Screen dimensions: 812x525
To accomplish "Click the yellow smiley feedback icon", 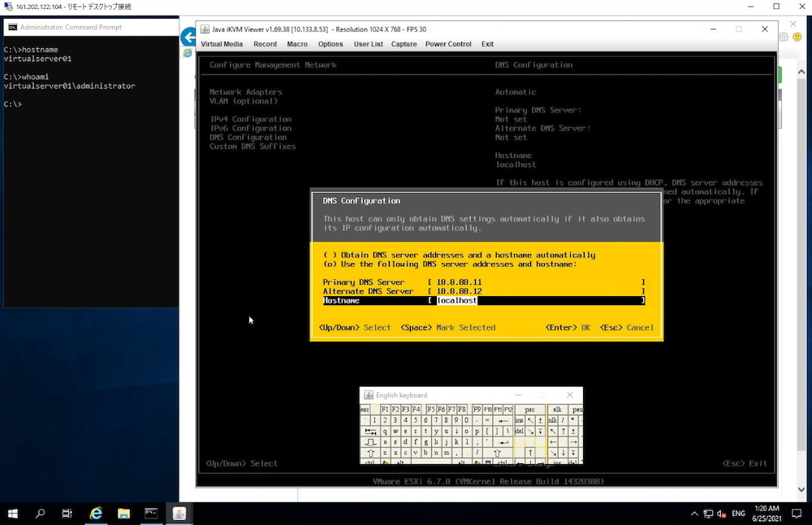I will pyautogui.click(x=797, y=37).
